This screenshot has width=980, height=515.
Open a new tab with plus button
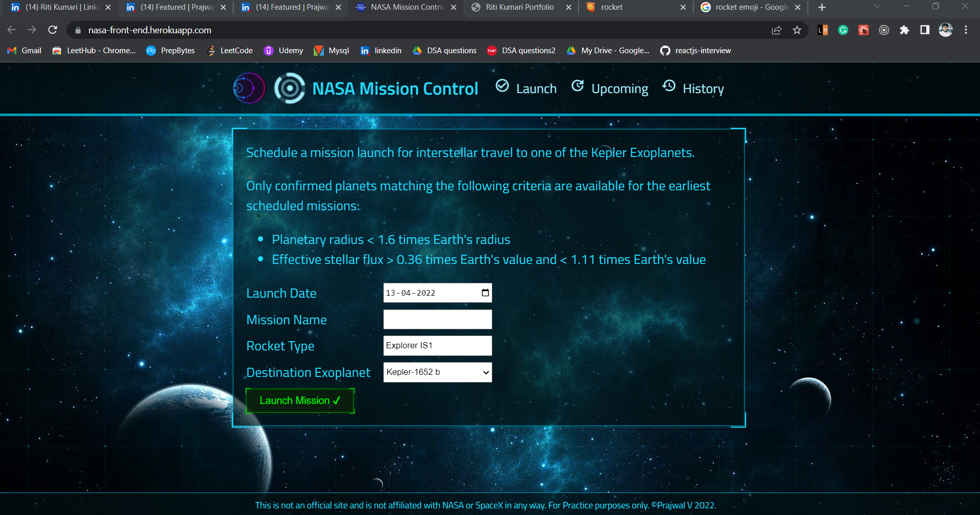(x=822, y=7)
